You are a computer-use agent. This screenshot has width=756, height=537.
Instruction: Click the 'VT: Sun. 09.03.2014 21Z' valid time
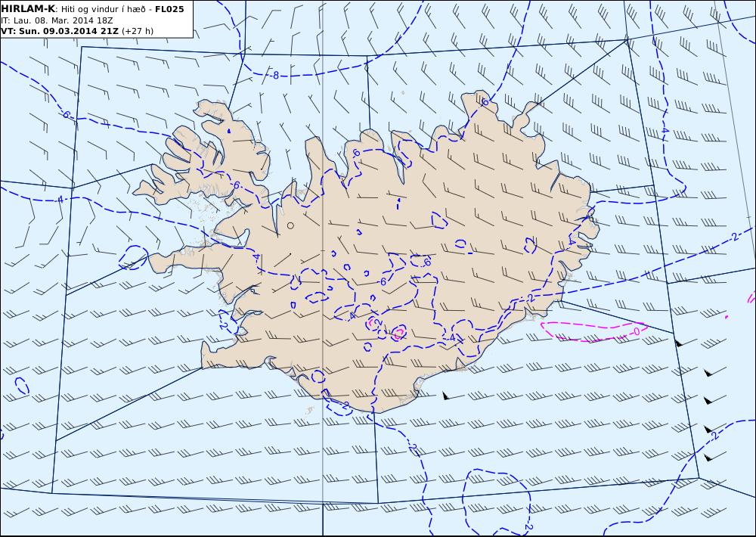[60, 31]
